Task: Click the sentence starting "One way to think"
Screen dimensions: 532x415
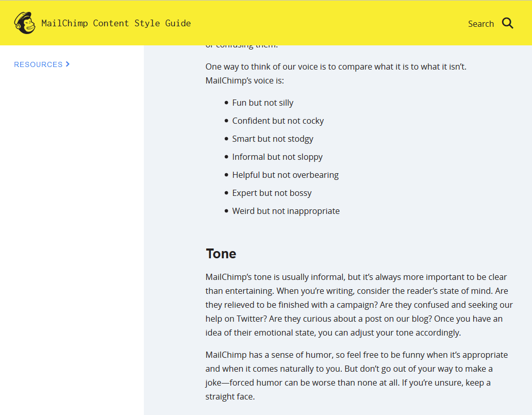Action: 336,67
